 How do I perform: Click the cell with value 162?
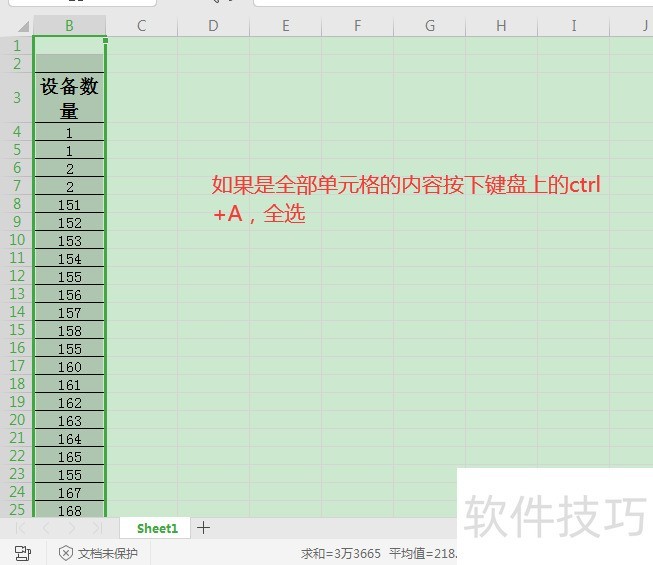[x=70, y=402]
